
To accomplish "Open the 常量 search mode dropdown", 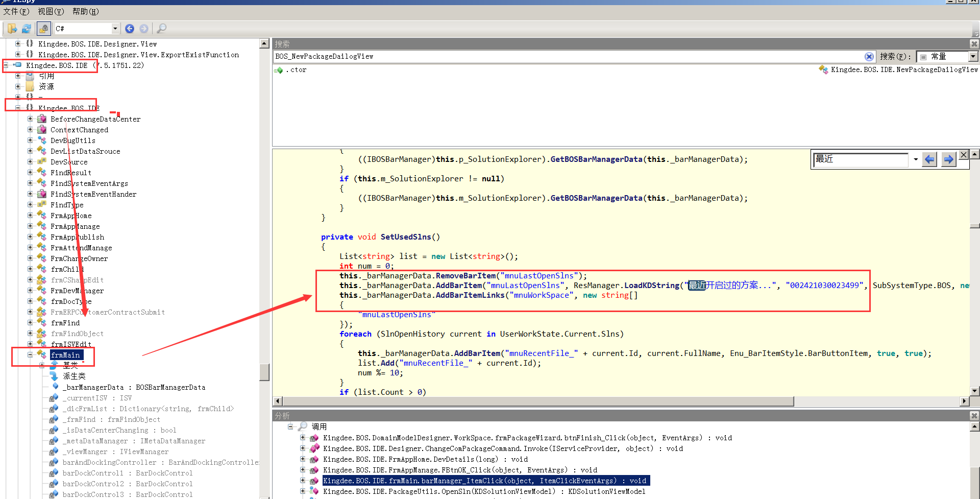I will click(x=973, y=57).
